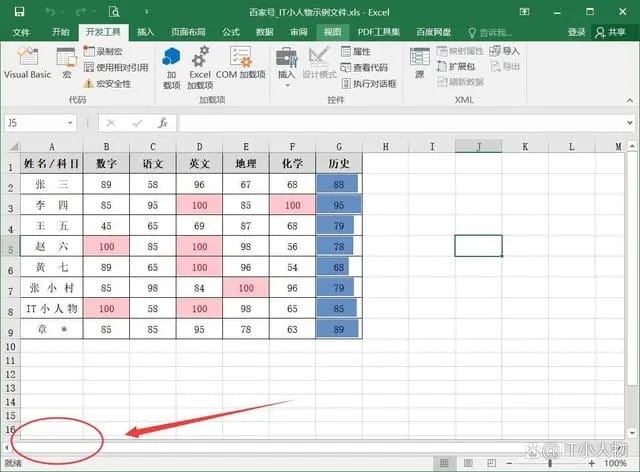
Task: Select 王五's 数字 score 45
Action: [106, 226]
